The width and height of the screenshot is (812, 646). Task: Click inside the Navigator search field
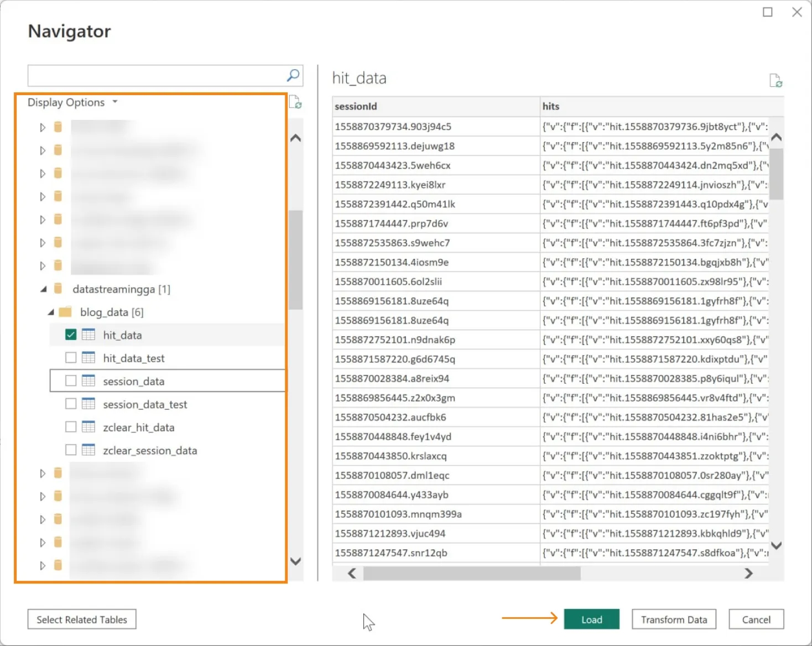[157, 76]
